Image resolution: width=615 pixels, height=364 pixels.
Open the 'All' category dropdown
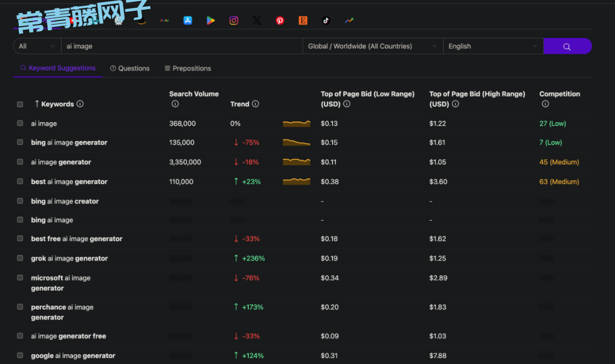37,47
